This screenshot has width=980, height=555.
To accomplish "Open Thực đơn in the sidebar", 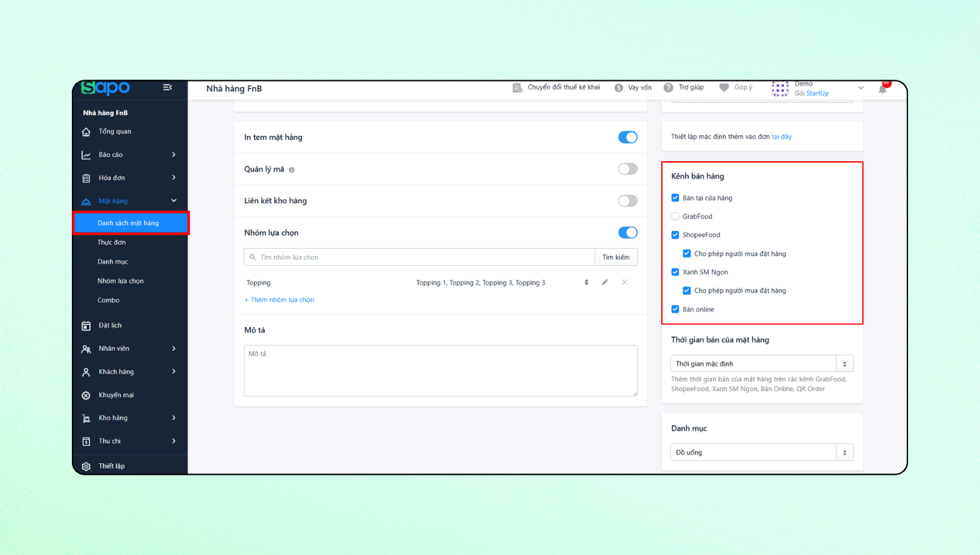I will 112,242.
